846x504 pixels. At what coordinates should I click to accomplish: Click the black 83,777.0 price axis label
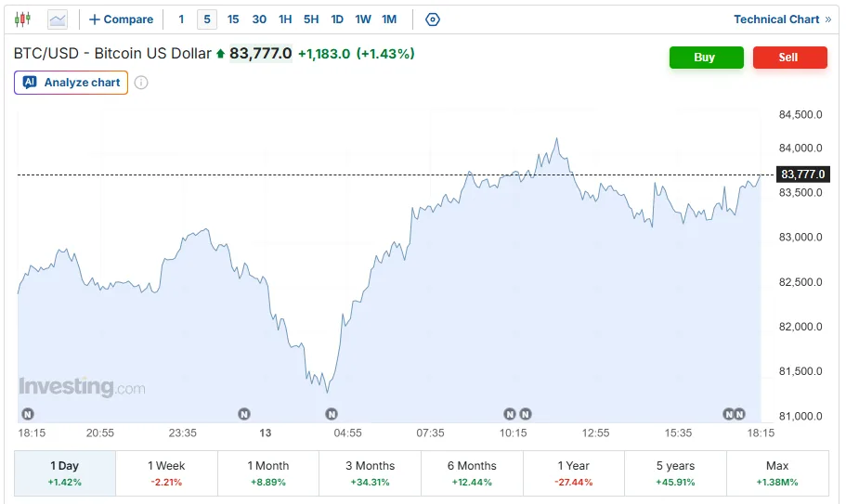[x=803, y=174]
